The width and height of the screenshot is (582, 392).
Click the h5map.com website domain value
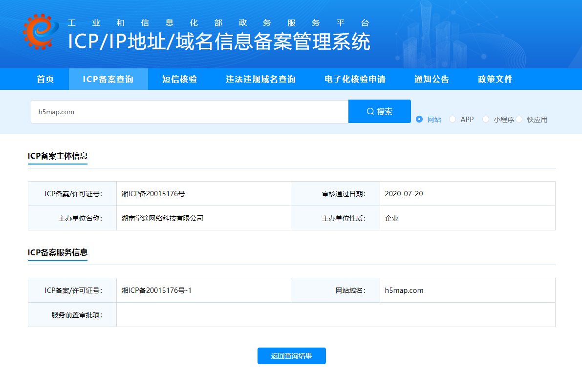pos(404,290)
